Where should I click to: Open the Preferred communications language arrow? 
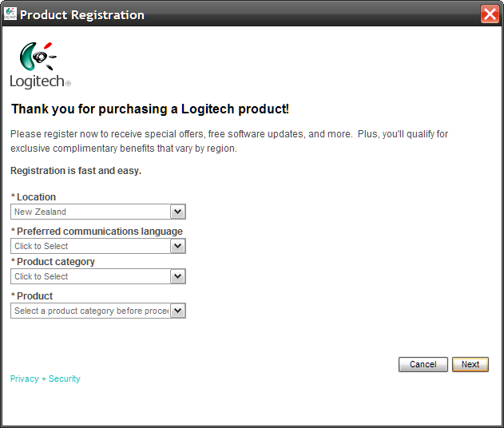178,246
